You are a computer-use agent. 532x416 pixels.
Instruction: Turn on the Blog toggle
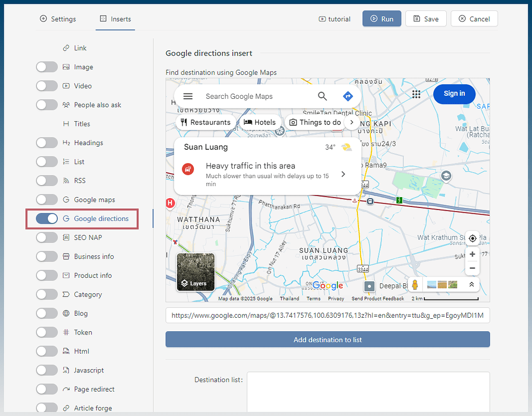47,313
